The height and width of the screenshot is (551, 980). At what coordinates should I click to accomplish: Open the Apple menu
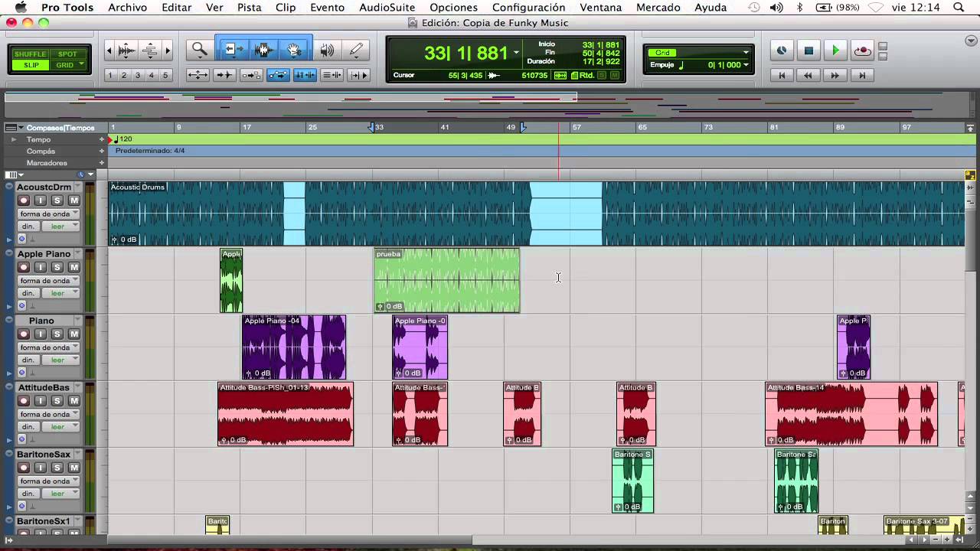[21, 8]
